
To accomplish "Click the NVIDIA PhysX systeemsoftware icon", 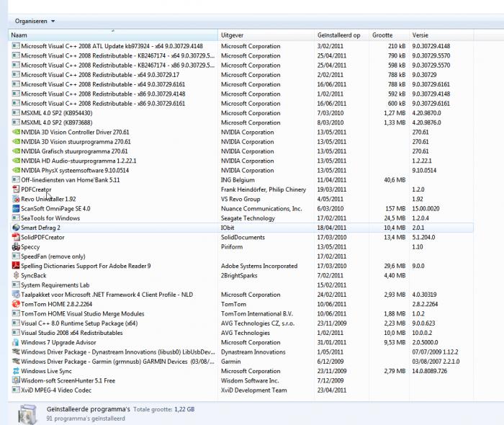I will [16, 171].
